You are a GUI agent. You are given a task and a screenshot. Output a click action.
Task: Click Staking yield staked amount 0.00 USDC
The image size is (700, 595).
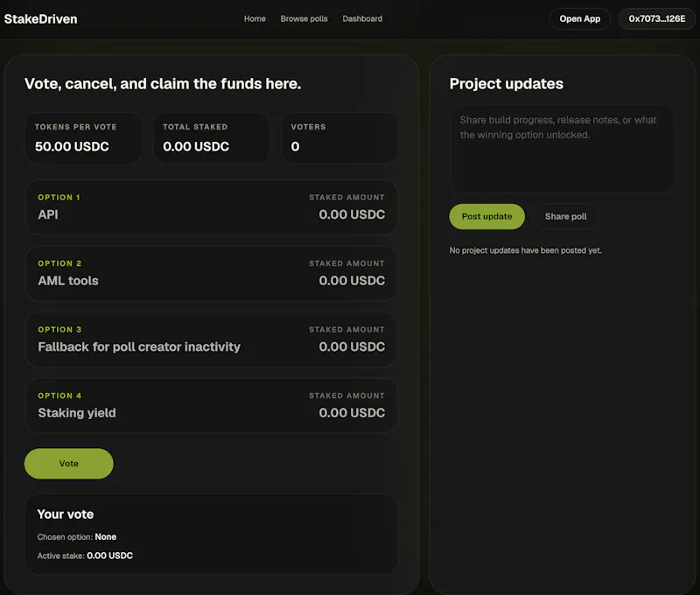click(352, 413)
